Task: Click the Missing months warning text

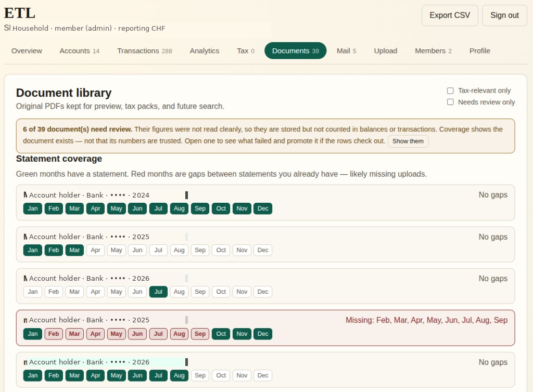Action: point(427,320)
